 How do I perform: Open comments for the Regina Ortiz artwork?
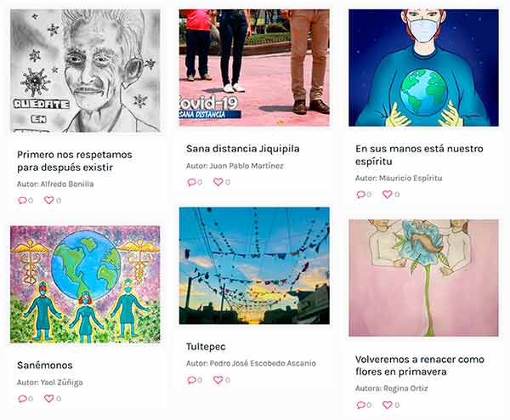360,405
